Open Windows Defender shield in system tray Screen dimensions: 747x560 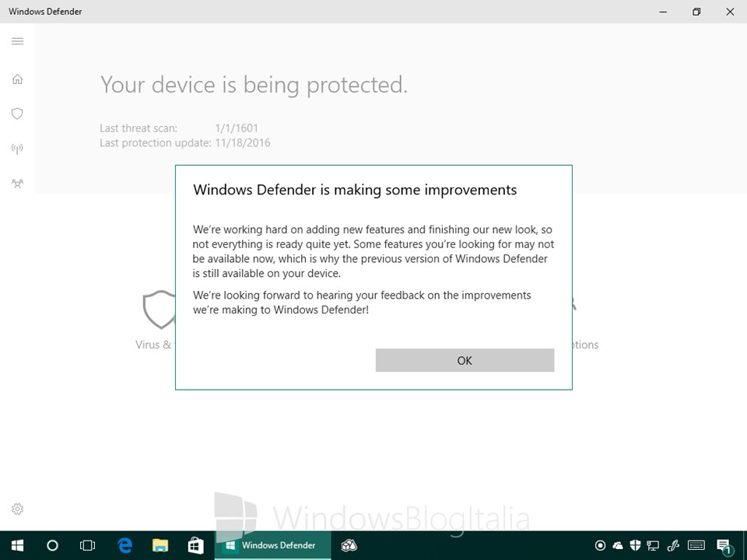635,545
